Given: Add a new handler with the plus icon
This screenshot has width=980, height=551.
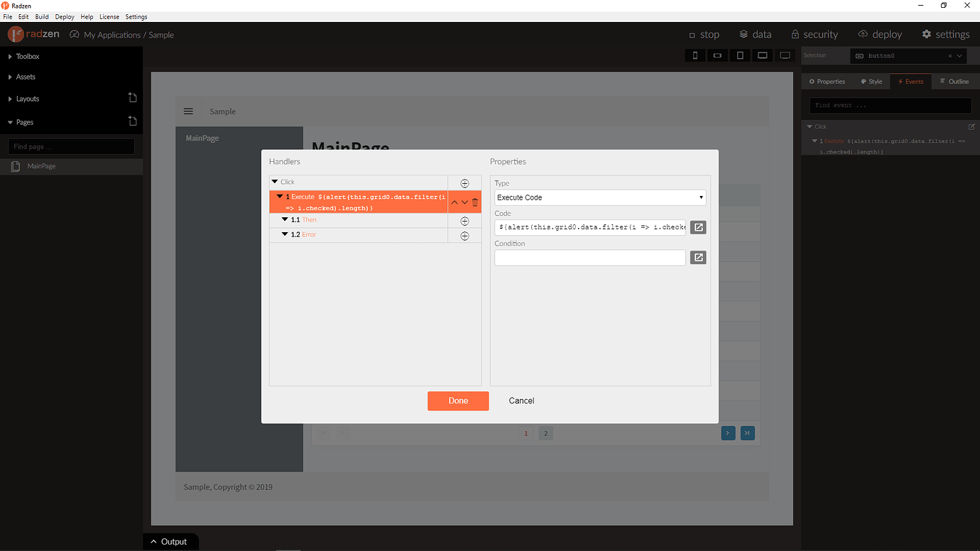Looking at the screenshot, I should [x=464, y=182].
